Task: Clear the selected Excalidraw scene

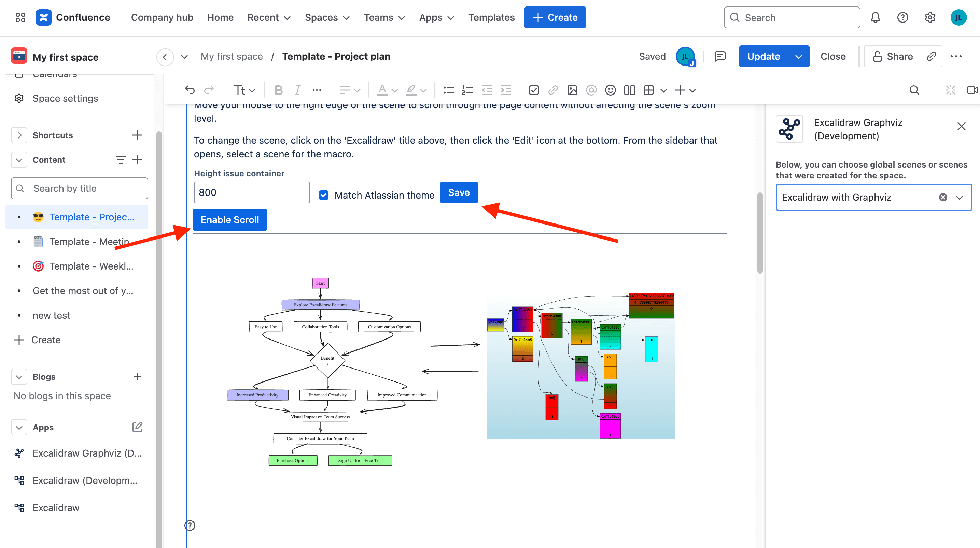Action: pos(943,197)
